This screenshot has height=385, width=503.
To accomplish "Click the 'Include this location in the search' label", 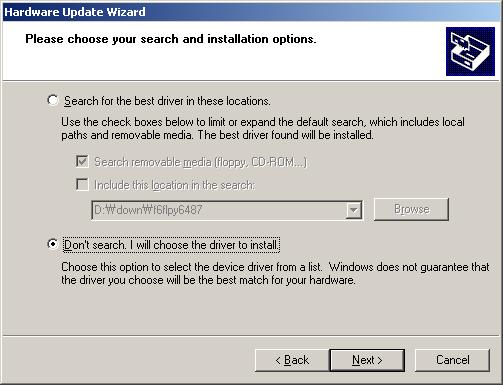I will click(x=175, y=185).
